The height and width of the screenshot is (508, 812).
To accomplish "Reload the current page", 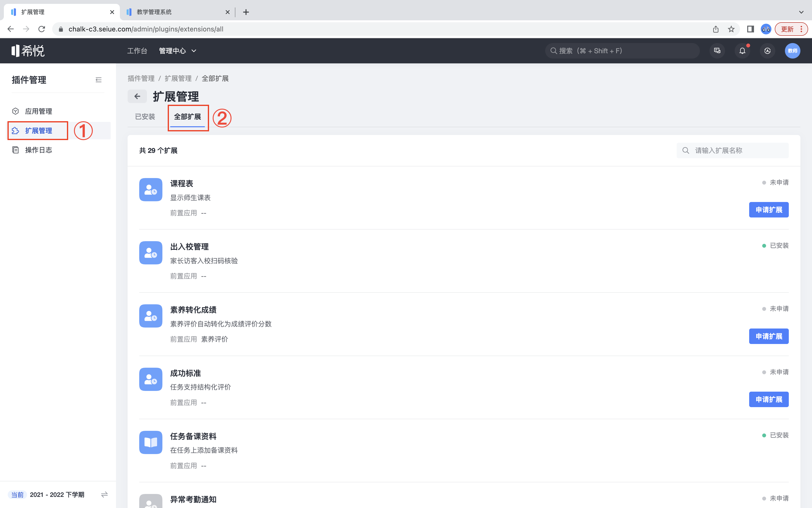I will [x=42, y=29].
